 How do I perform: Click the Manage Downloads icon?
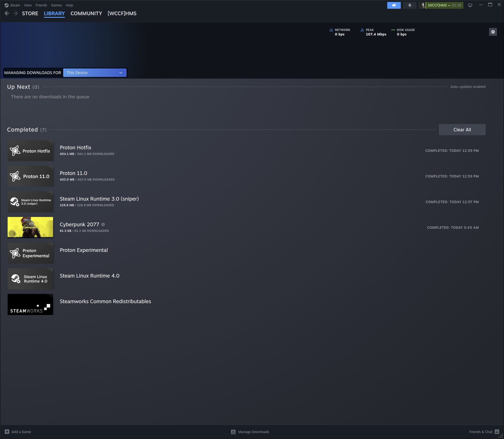pos(233,432)
